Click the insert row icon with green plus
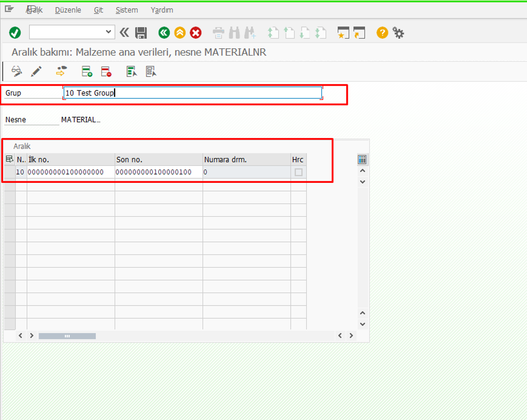Image resolution: width=527 pixels, height=420 pixels. pyautogui.click(x=87, y=71)
